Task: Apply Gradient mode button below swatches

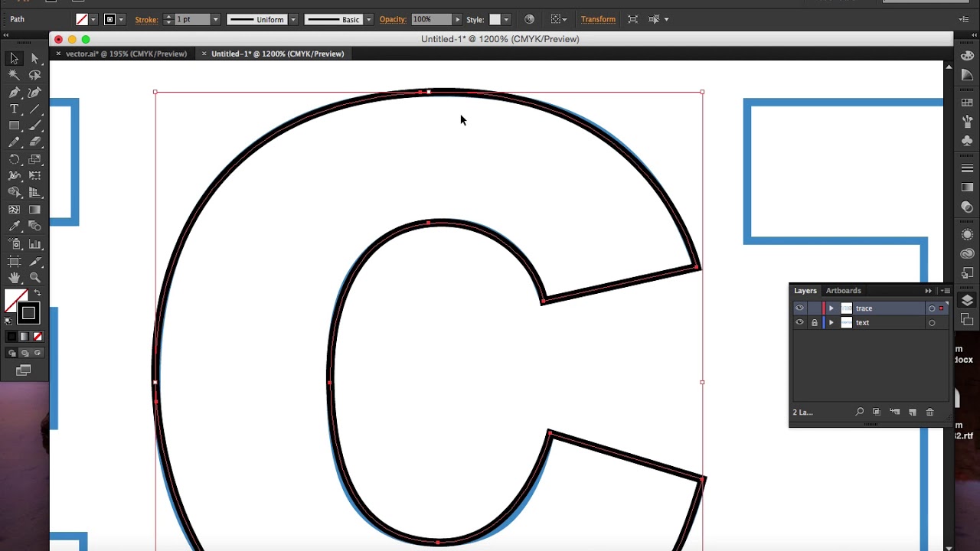Action: 24,337
